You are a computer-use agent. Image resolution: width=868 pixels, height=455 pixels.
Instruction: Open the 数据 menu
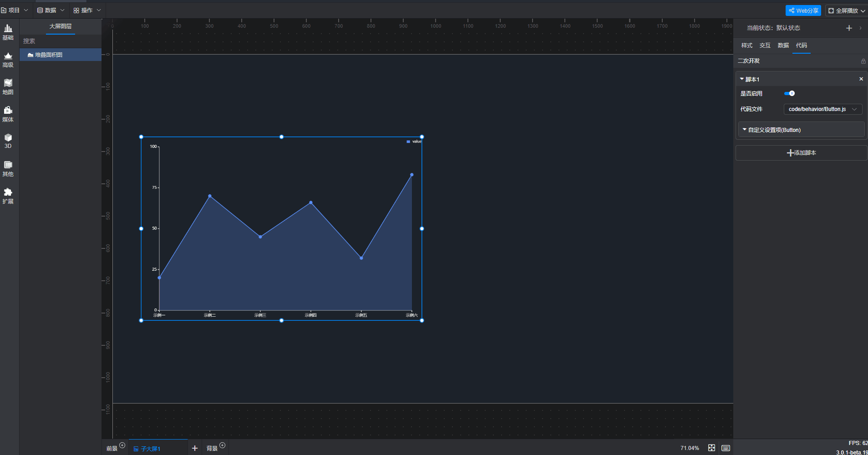51,10
